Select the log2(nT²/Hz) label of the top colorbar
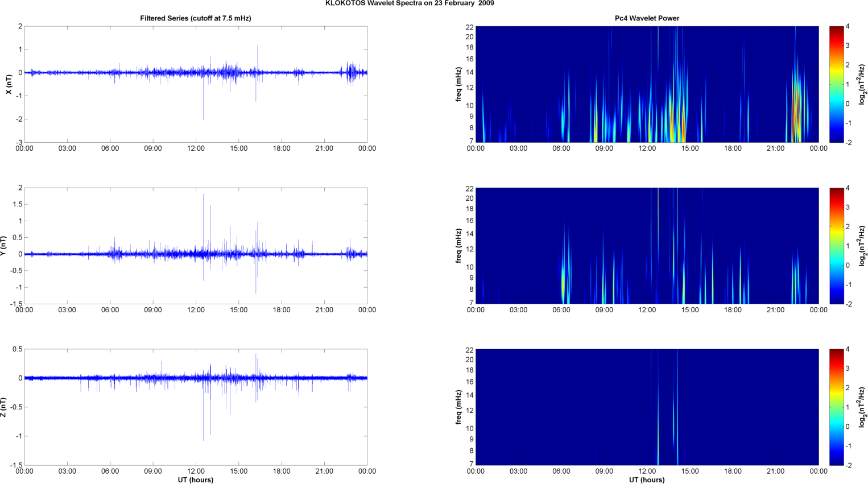Image resolution: width=868 pixels, height=484 pixels. (863, 84)
